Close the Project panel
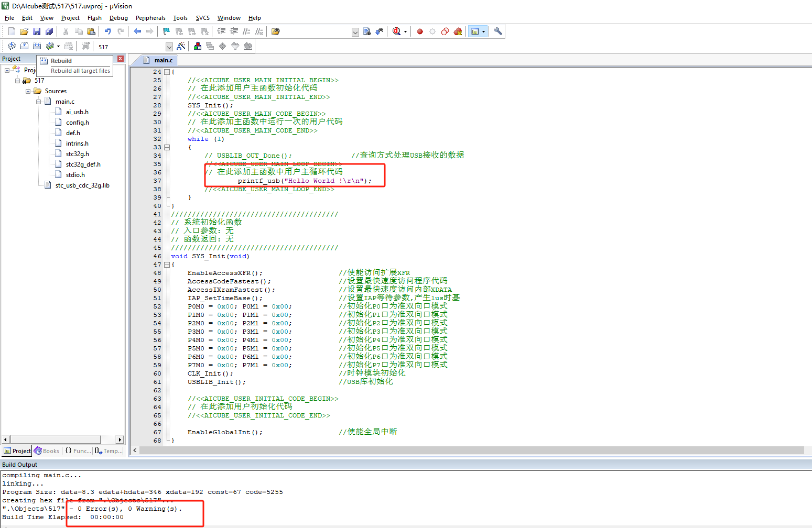Viewport: 812px width, 528px height. pyautogui.click(x=121, y=59)
